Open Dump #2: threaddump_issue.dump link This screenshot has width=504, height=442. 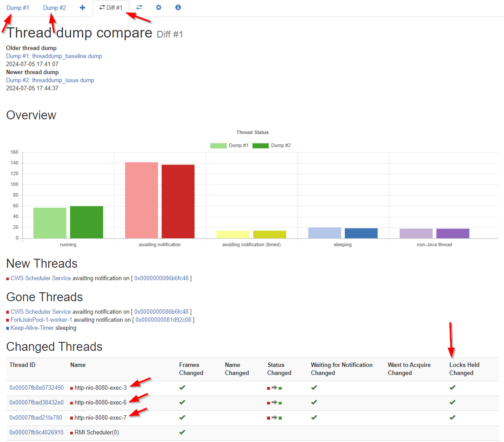pyautogui.click(x=50, y=80)
